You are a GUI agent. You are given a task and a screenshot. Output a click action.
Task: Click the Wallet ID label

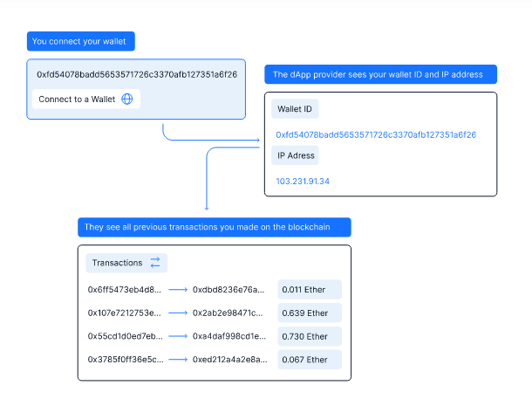(x=294, y=109)
